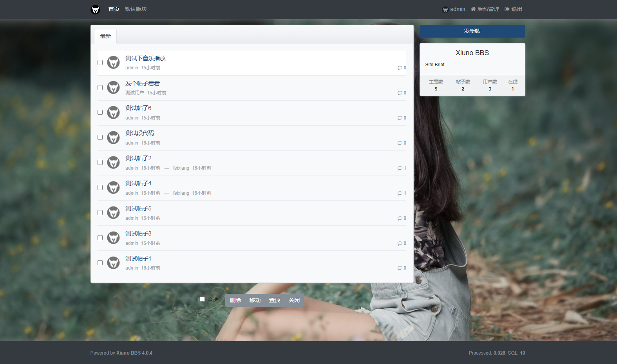This screenshot has width=617, height=364.
Task: Click the avatar beside 测试帖子4
Action: (113, 188)
